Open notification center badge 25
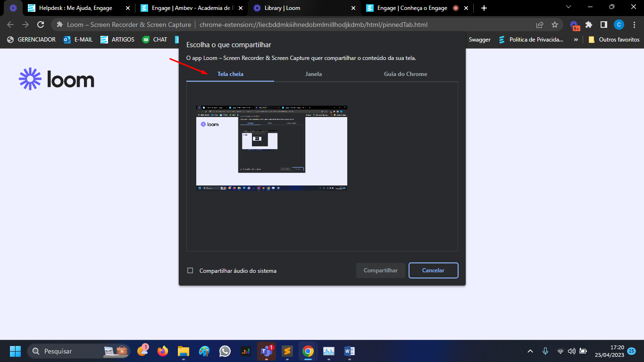644x362 pixels. coord(632,351)
